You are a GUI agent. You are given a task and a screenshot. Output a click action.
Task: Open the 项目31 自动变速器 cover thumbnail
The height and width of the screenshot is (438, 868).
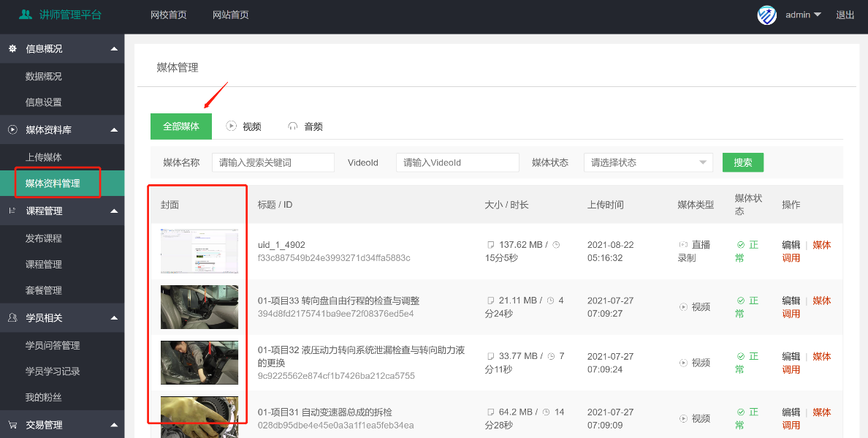(x=199, y=417)
